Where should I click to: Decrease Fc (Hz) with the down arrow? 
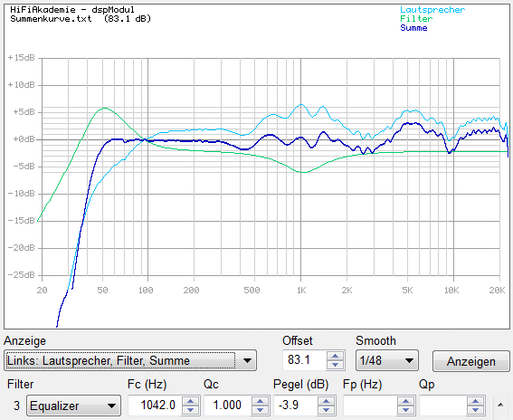190,410
